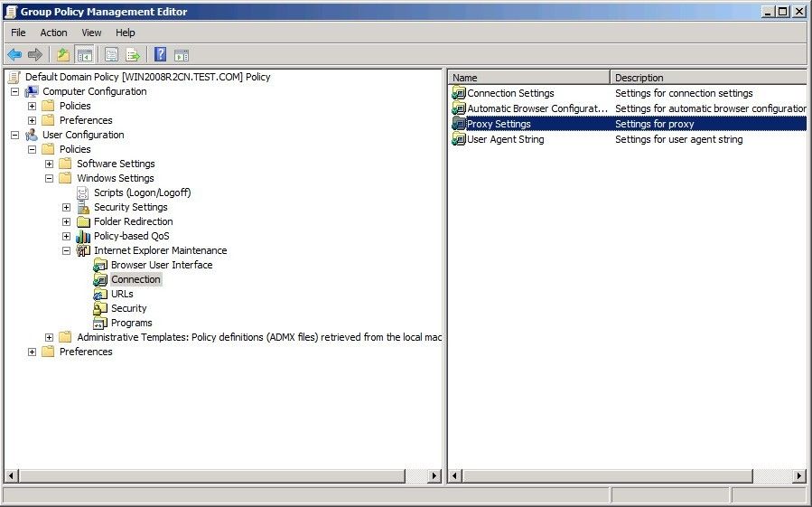Click the Back arrow toolbar icon

pyautogui.click(x=14, y=54)
